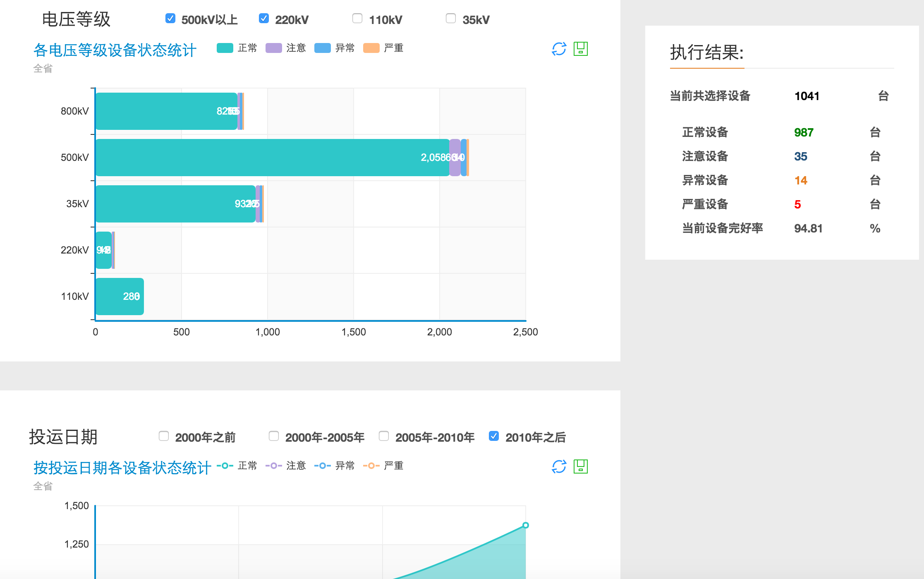Click the 当前共选择设备 label
924x579 pixels.
tap(710, 96)
